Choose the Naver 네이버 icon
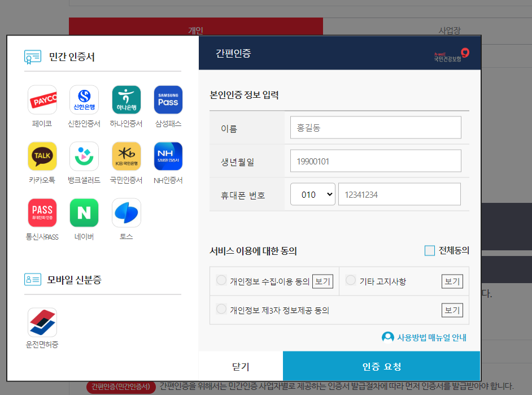532x395 pixels. [x=84, y=213]
